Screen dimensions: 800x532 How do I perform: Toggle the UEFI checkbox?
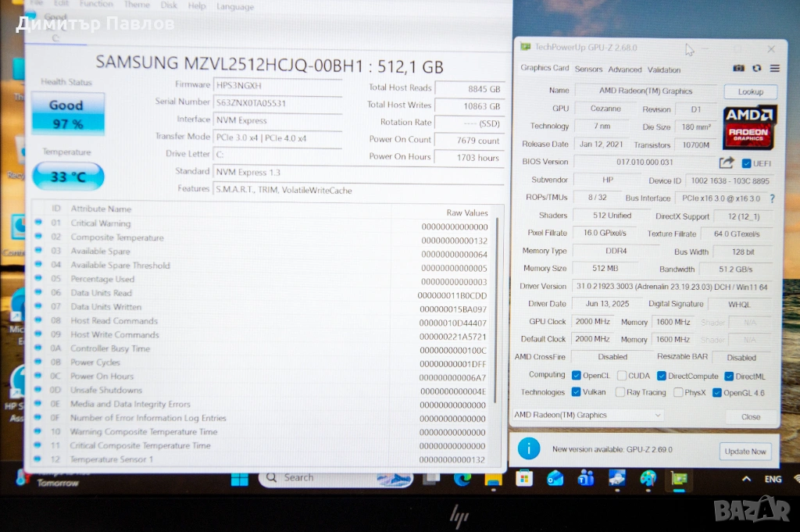746,163
